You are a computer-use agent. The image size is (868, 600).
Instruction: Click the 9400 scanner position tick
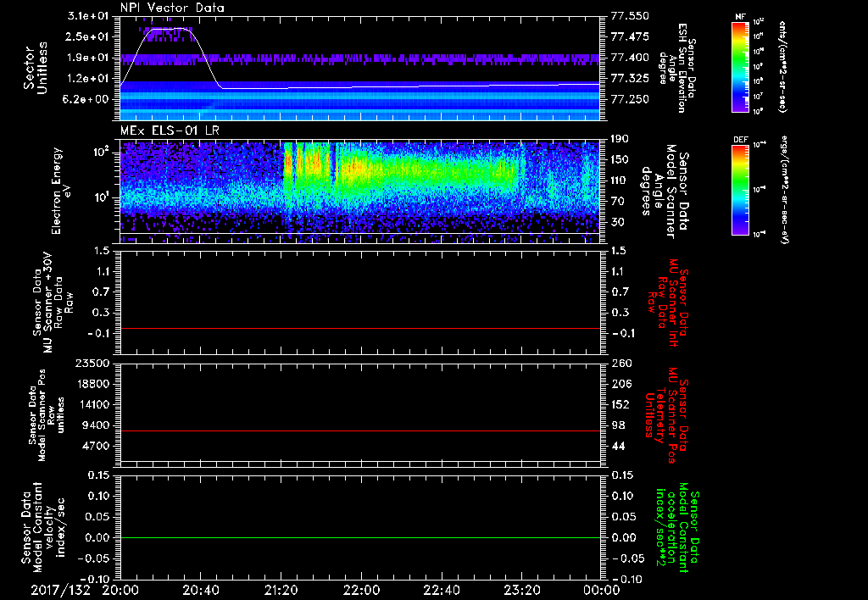pyautogui.click(x=97, y=425)
